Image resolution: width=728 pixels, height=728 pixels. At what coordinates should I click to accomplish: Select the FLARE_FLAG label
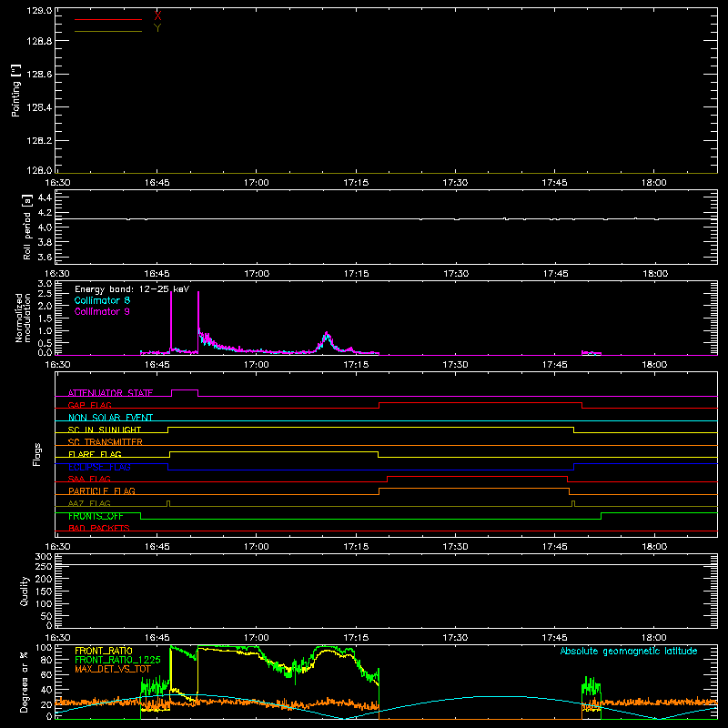pyautogui.click(x=95, y=454)
